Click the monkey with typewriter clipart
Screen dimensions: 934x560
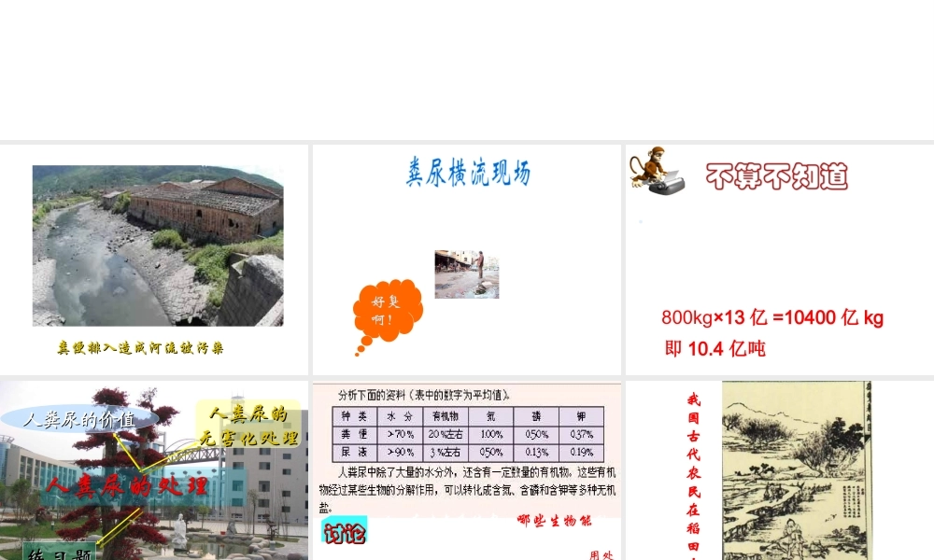657,170
